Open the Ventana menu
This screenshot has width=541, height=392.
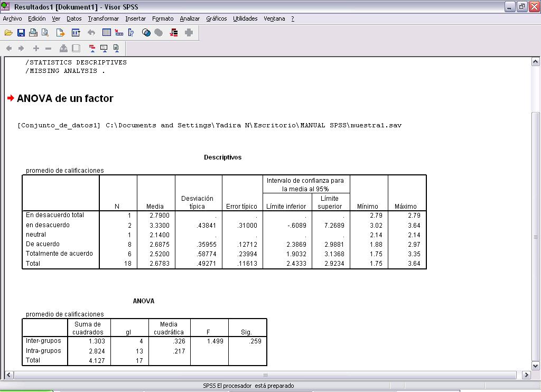coord(274,18)
